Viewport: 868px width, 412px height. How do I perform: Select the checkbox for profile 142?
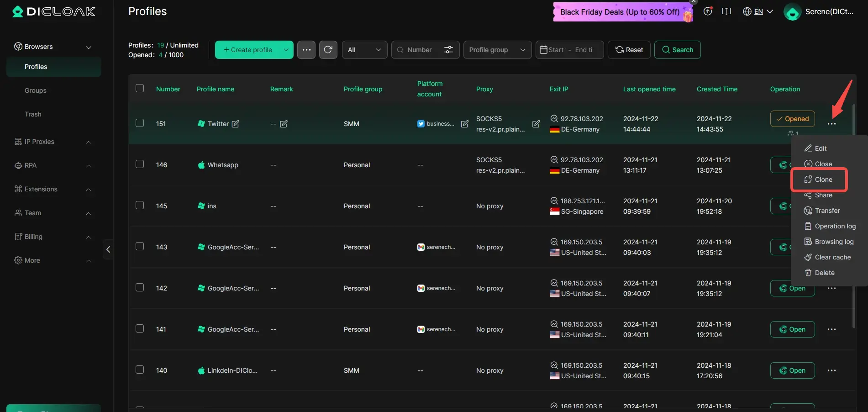coord(140,287)
